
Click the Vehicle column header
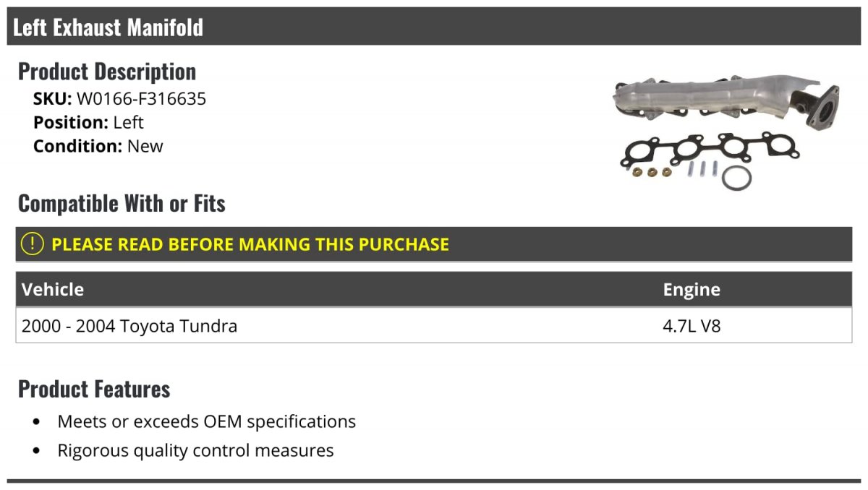53,290
